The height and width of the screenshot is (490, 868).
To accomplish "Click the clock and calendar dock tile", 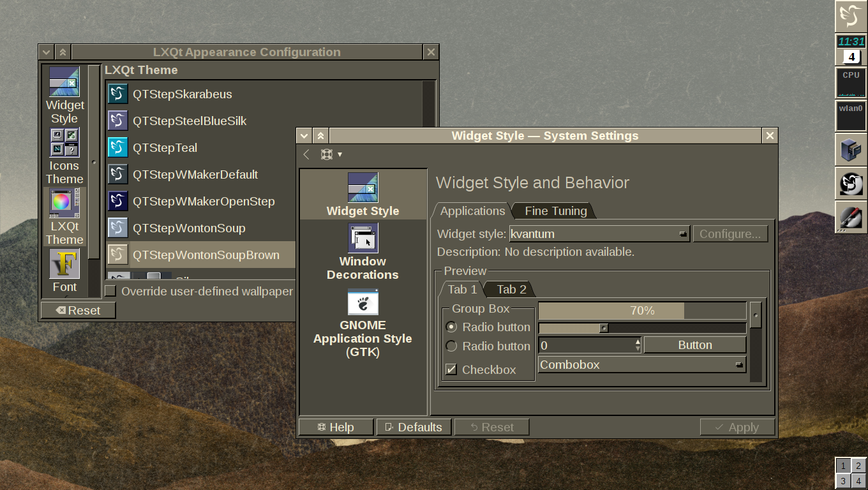I will (x=851, y=50).
